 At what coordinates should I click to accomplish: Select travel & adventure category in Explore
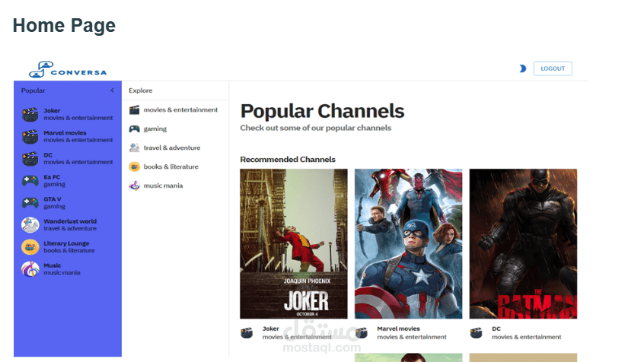coord(172,148)
